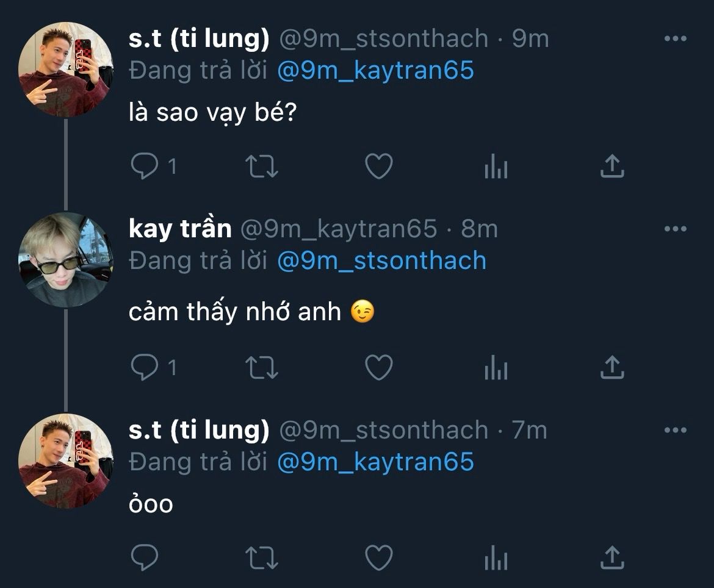The height and width of the screenshot is (588, 714).
Task: Share kay trần's tweet
Action: [x=612, y=367]
